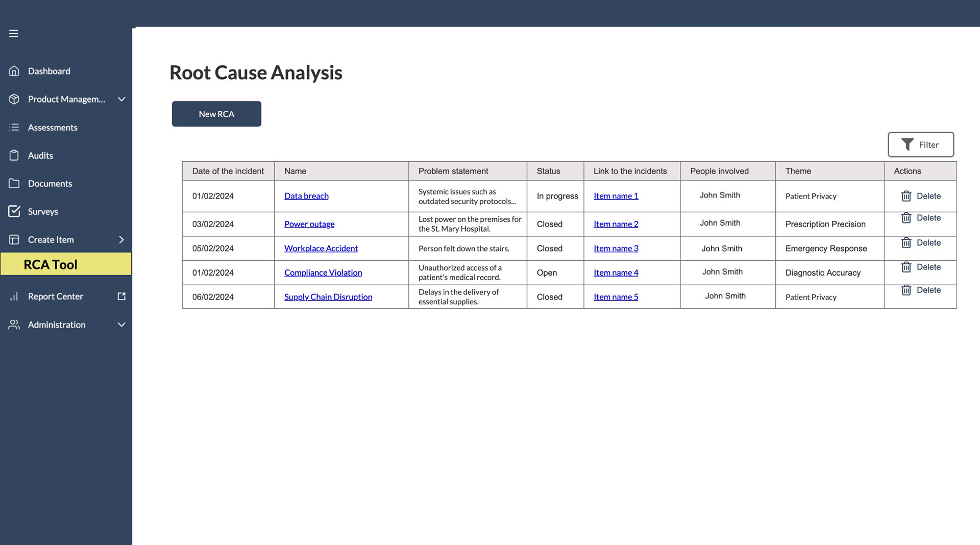Open the Compliance Violation link
The height and width of the screenshot is (545, 980).
point(323,272)
